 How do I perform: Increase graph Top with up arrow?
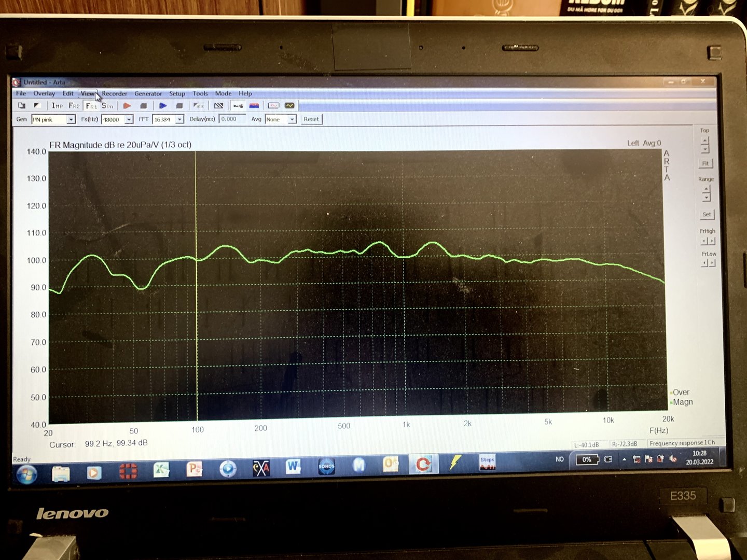click(x=704, y=141)
